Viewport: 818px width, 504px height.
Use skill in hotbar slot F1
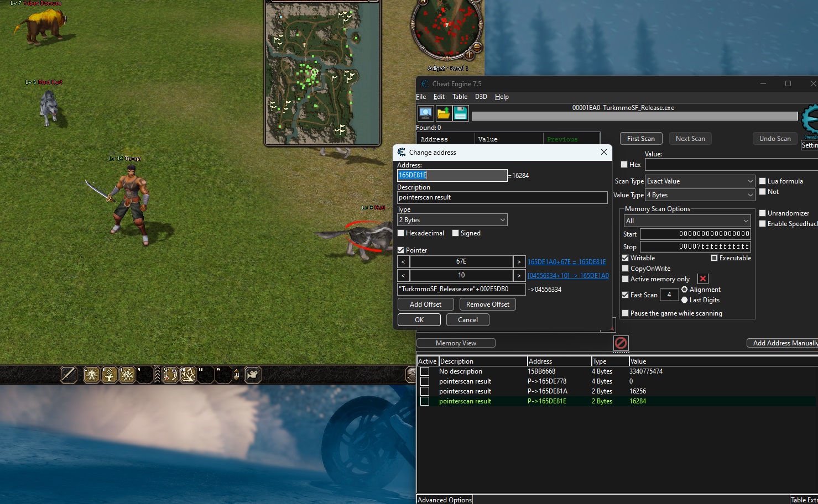pyautogui.click(x=170, y=375)
